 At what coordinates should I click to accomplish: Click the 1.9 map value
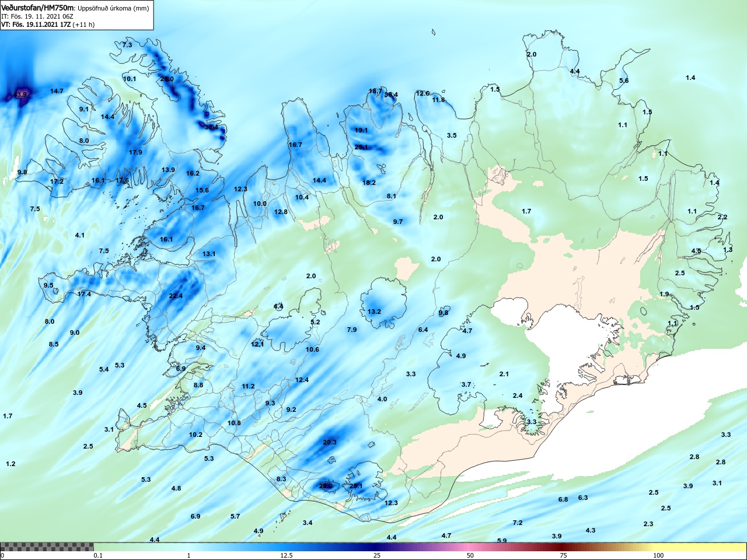tap(664, 294)
